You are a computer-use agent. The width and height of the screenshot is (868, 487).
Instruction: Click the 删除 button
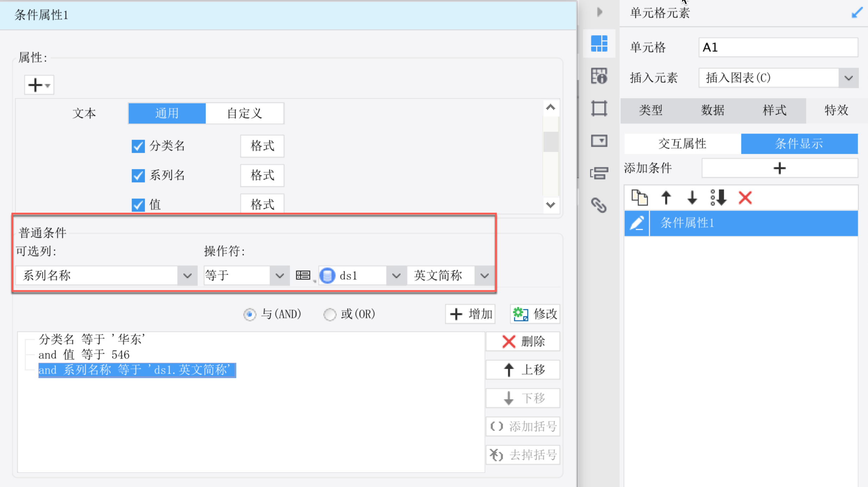(523, 341)
